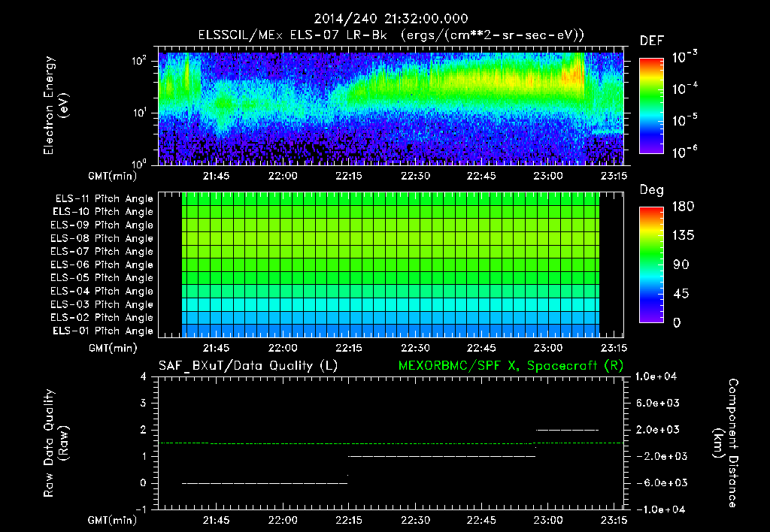This screenshot has height=532, width=770.
Task: Click the green MEXORBMC/SPF X, Spacecraft (R) legend
Action: [x=511, y=366]
